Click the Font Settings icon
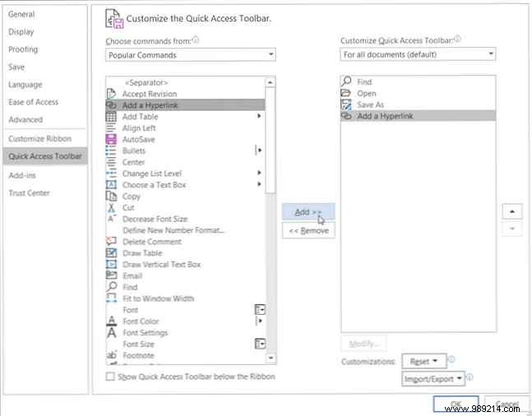Screen dimensions: 532x416 click(112, 332)
